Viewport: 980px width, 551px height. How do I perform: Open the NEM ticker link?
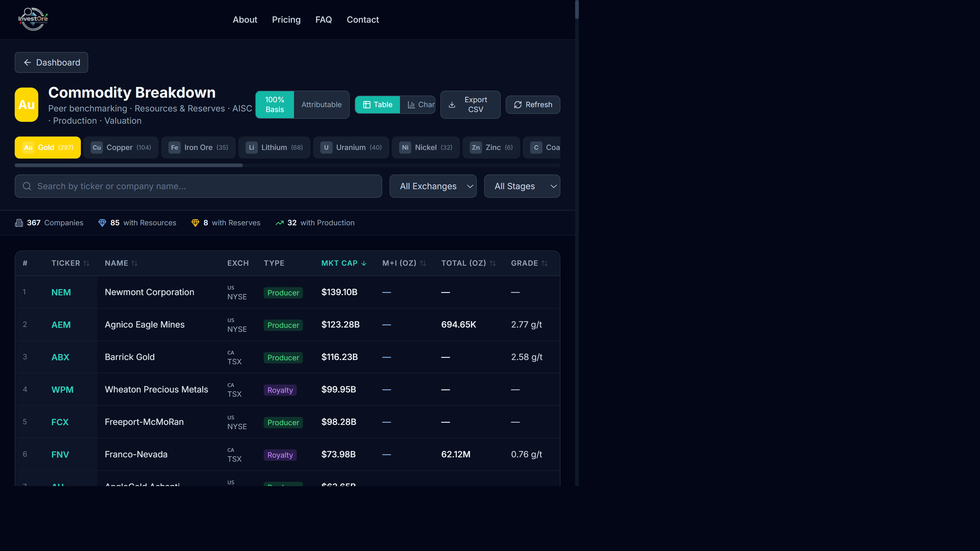pos(61,292)
